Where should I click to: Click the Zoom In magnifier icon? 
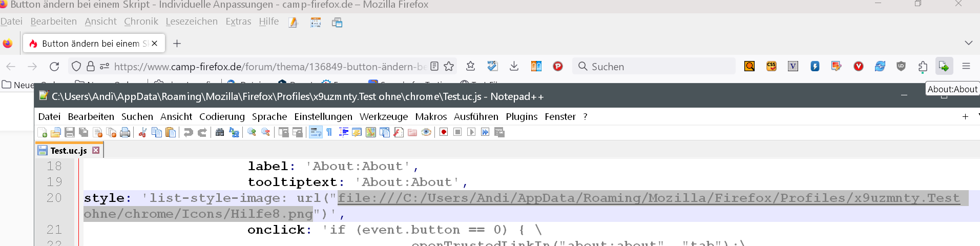coord(252,132)
